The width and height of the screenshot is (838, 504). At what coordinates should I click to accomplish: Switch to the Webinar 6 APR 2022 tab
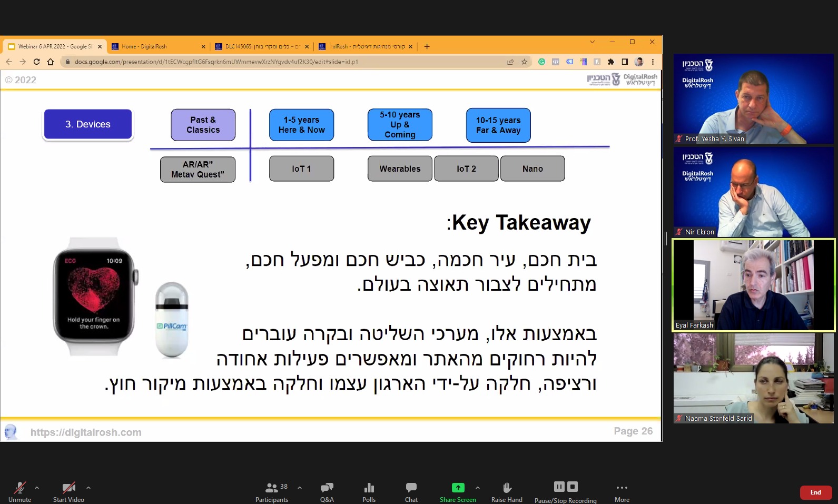coord(55,46)
